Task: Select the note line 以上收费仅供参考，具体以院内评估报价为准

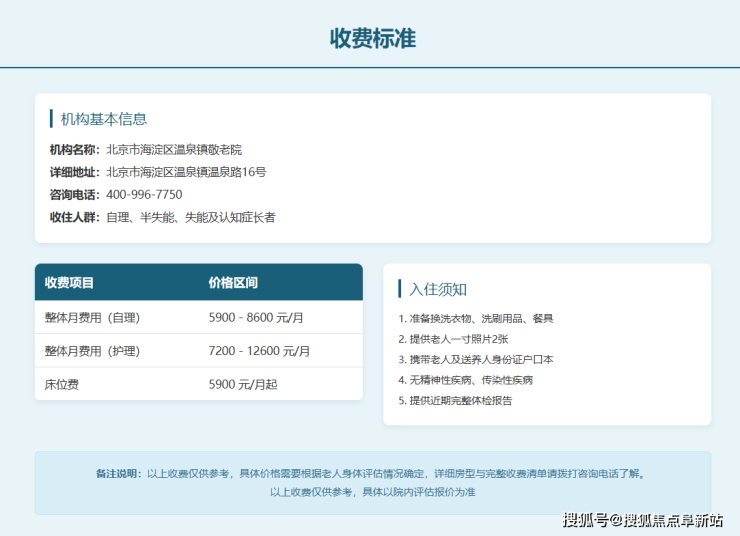Action: coord(373,492)
